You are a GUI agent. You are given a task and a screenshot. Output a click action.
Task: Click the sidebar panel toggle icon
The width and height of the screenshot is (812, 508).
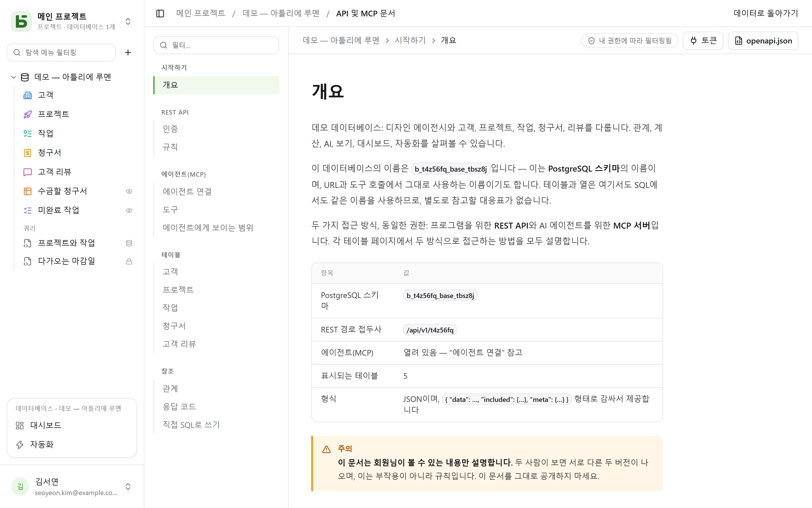pos(160,14)
